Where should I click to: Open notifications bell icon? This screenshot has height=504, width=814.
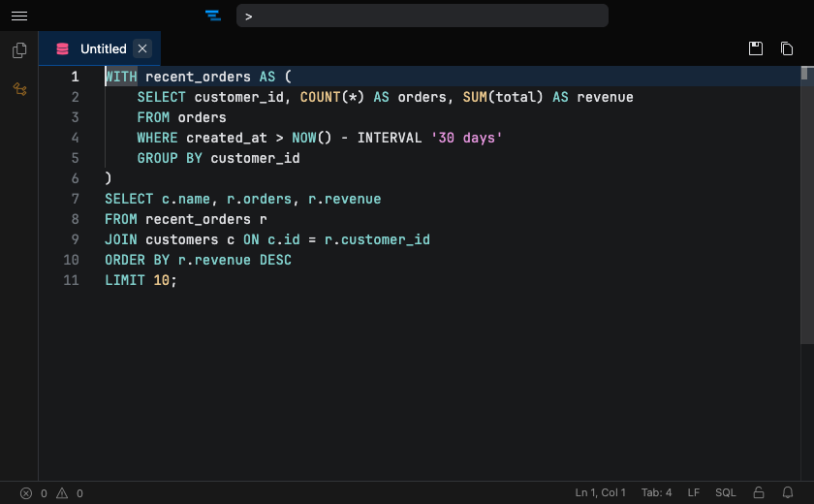tap(788, 492)
